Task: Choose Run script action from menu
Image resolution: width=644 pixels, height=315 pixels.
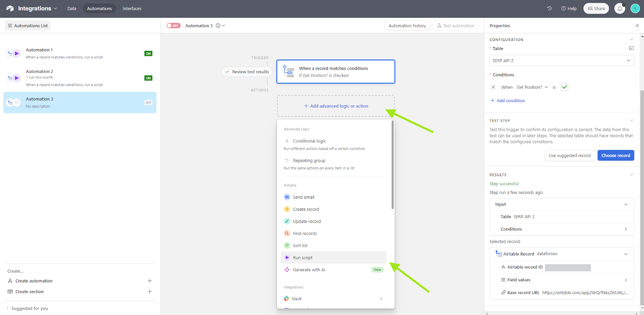Action: [334, 257]
